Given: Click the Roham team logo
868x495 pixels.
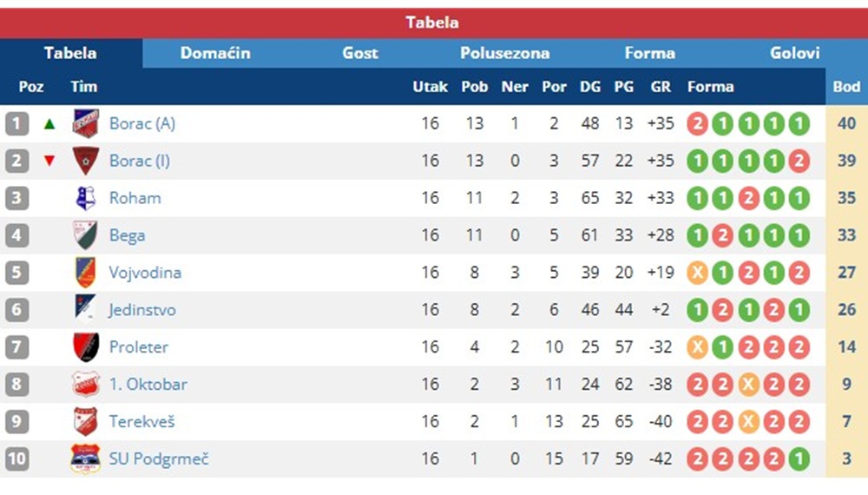Looking at the screenshot, I should [x=86, y=198].
